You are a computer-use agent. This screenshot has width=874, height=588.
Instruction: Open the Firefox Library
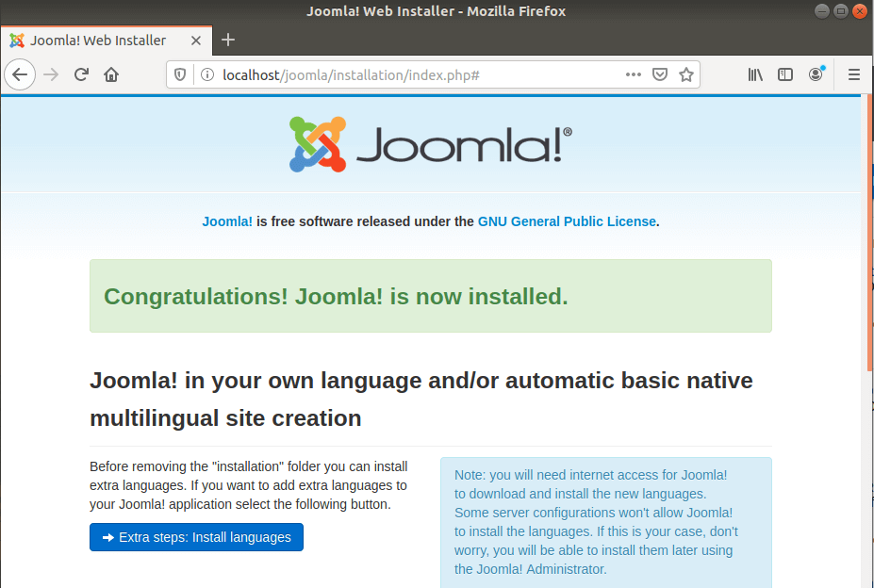tap(755, 74)
